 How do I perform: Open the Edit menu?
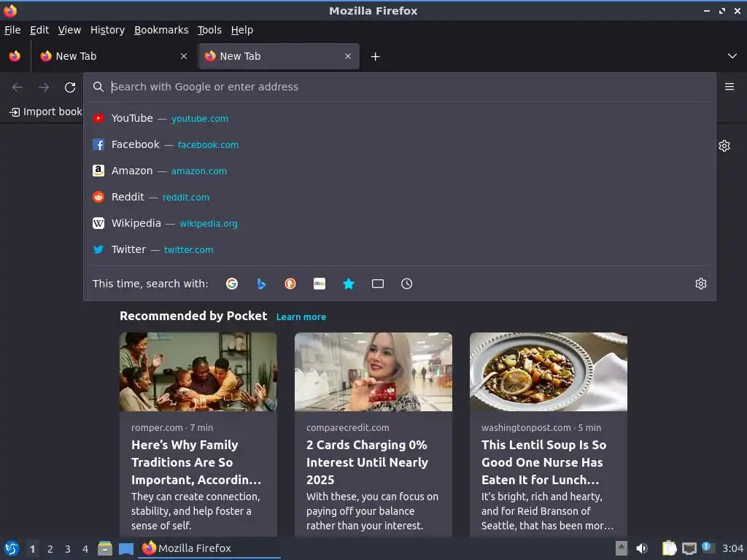tap(39, 30)
